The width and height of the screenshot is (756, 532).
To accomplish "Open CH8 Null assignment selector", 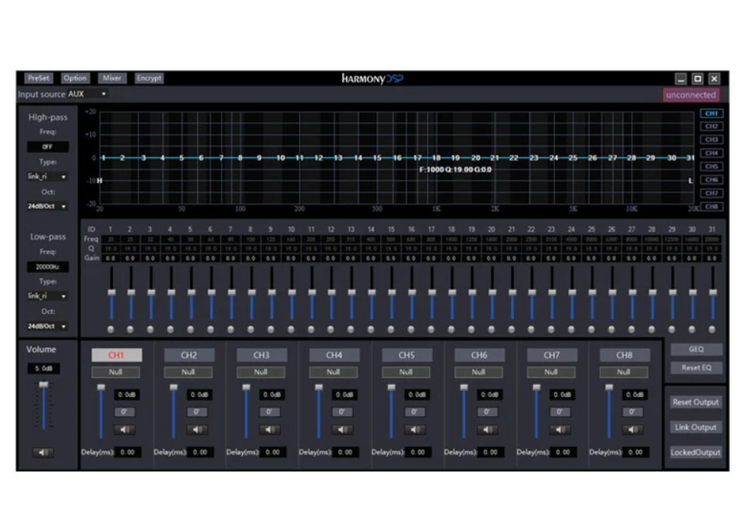I will [624, 372].
